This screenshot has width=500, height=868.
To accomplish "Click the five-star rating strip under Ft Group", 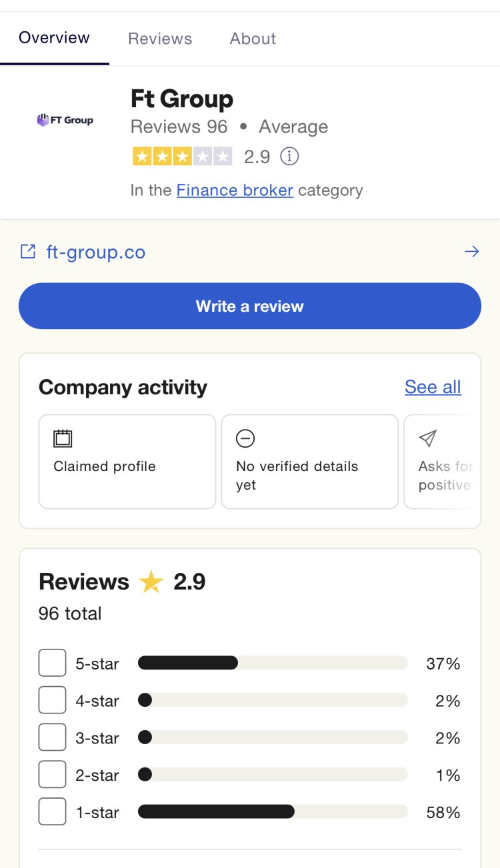I will (183, 157).
